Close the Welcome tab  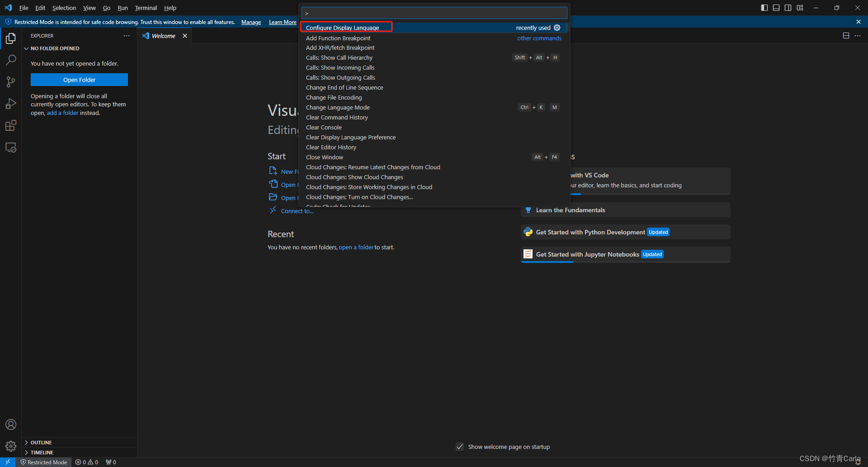click(185, 36)
